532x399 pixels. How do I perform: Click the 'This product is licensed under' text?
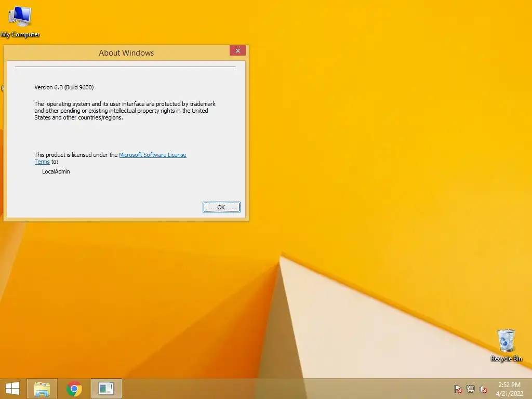(x=76, y=155)
